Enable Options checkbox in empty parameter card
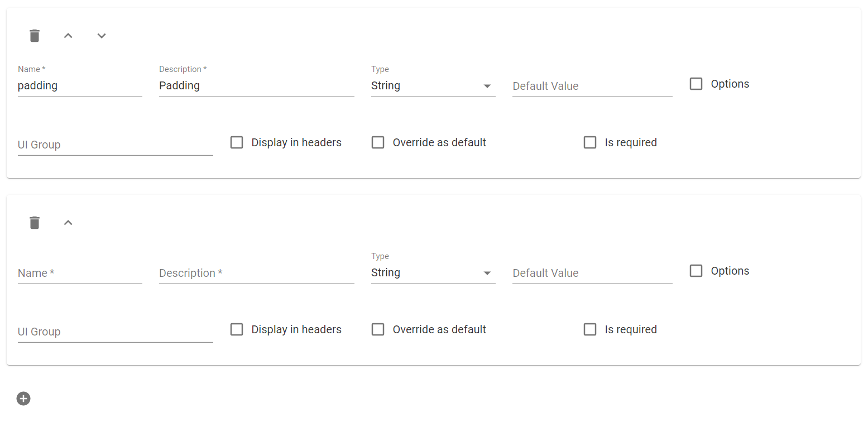Viewport: 868px width, 422px height. pyautogui.click(x=696, y=271)
